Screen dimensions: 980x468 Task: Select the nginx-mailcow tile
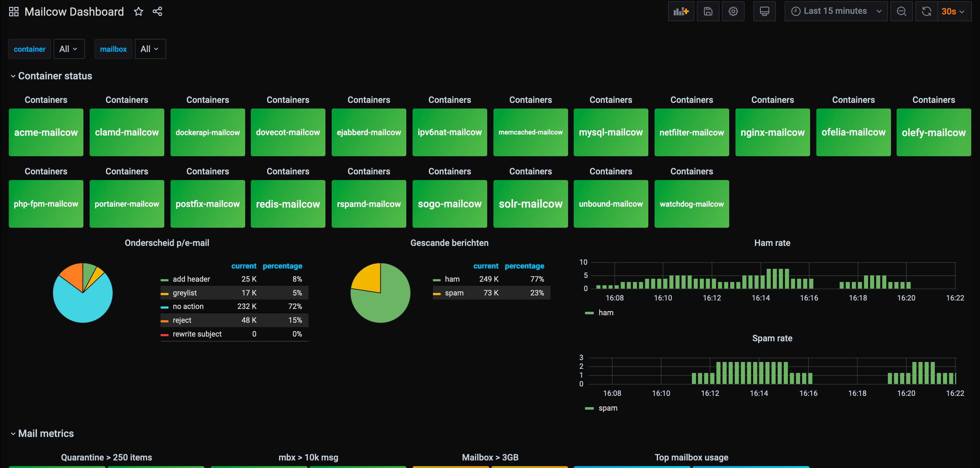click(x=773, y=132)
